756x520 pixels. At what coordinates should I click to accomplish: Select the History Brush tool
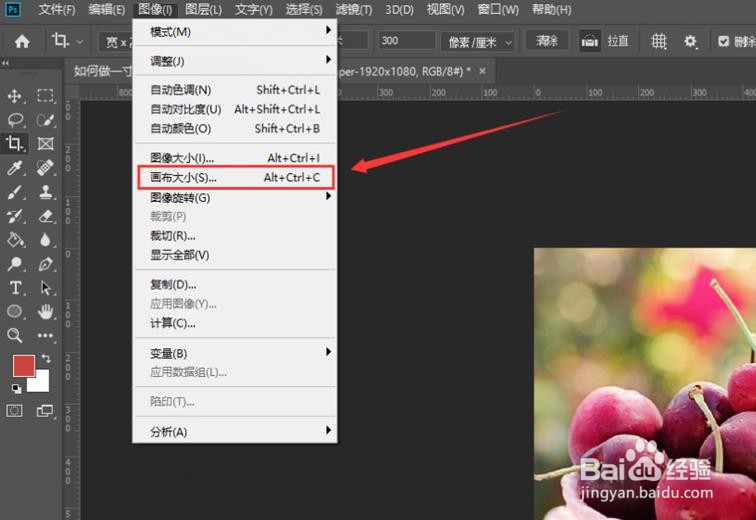point(14,216)
